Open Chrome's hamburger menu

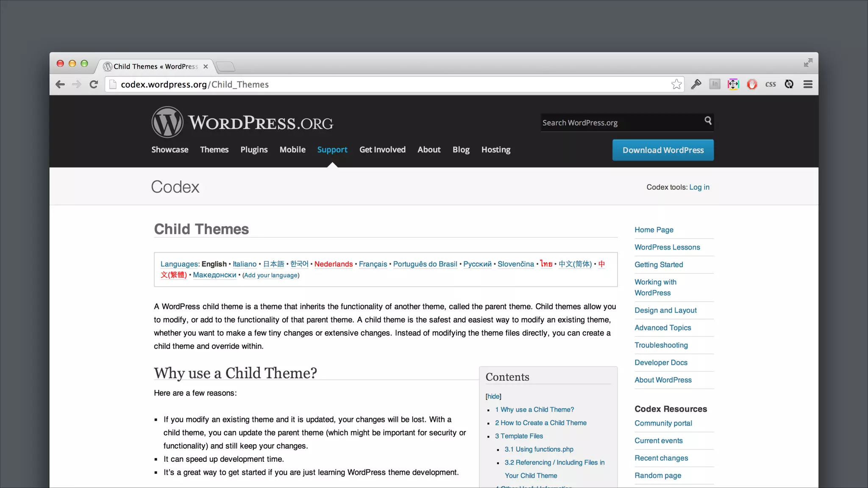coord(808,84)
